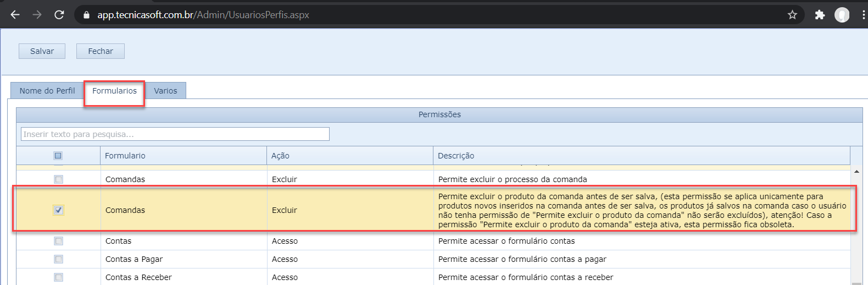The width and height of the screenshot is (868, 285).
Task: Tick the Contas a Receber checkbox
Action: pyautogui.click(x=58, y=277)
